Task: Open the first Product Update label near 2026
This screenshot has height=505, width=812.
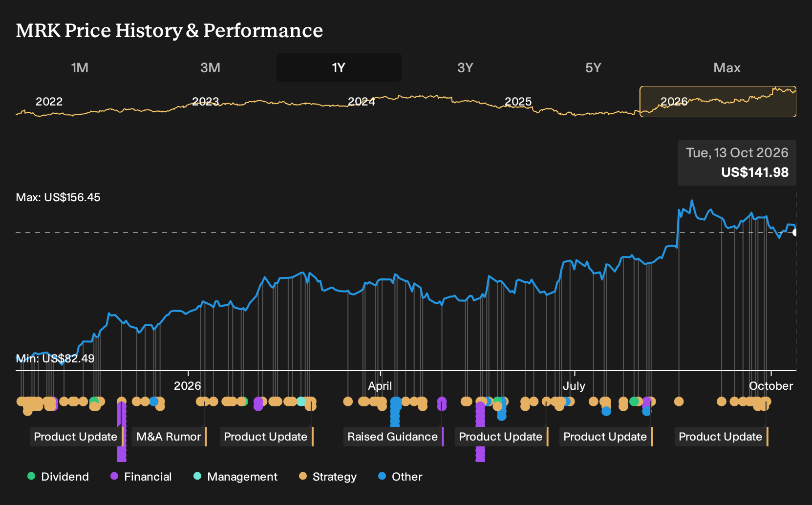Action: click(76, 437)
